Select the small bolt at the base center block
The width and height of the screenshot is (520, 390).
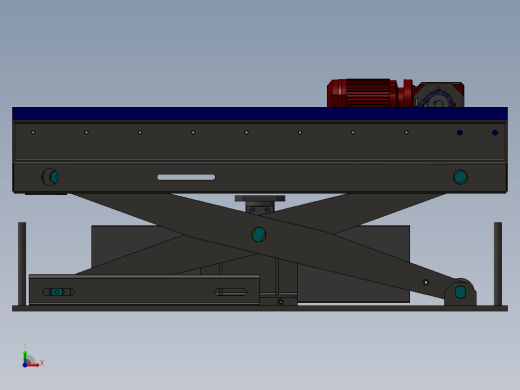[280, 302]
